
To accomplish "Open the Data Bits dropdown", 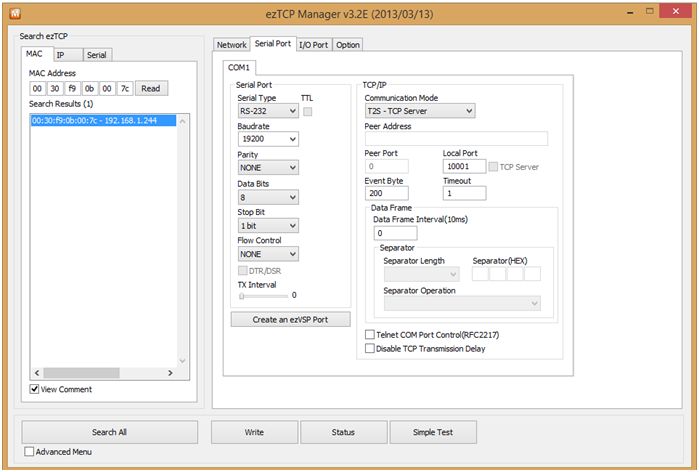I will pyautogui.click(x=268, y=197).
